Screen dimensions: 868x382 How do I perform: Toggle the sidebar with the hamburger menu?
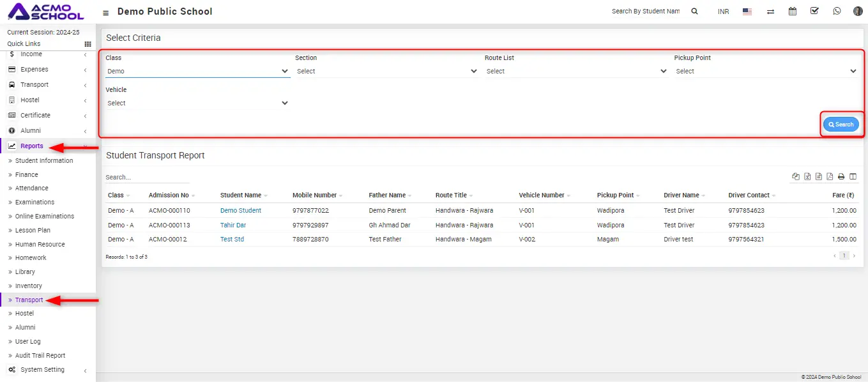105,12
